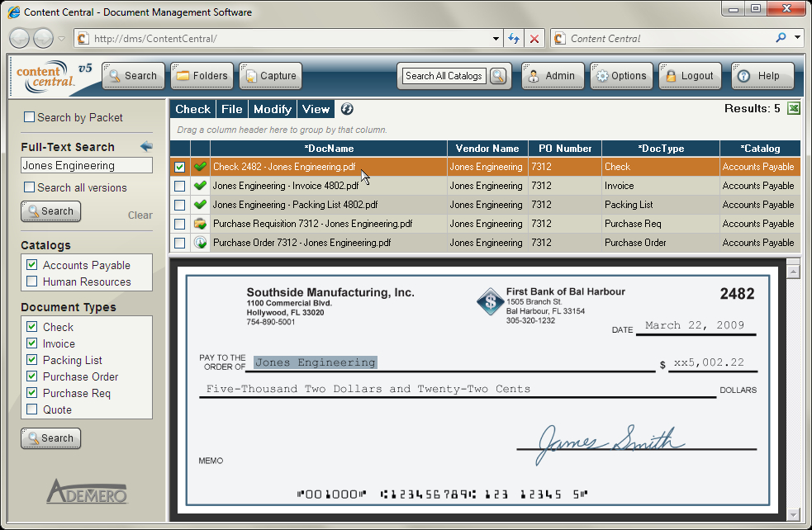Screen dimensions: 812x530
Task: Click the browser Back arrow button
Action: click(x=19, y=38)
